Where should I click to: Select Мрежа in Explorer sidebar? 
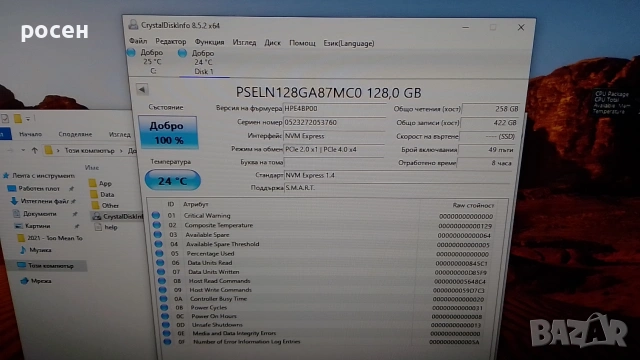pos(41,281)
